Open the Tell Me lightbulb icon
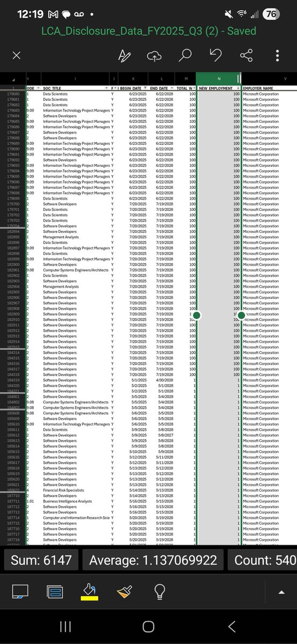 coord(159,591)
